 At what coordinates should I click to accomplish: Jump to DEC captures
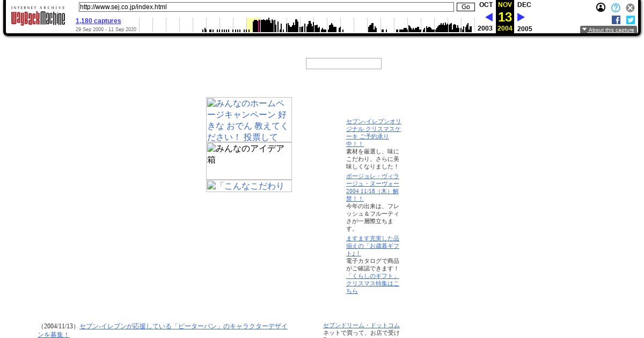[524, 5]
